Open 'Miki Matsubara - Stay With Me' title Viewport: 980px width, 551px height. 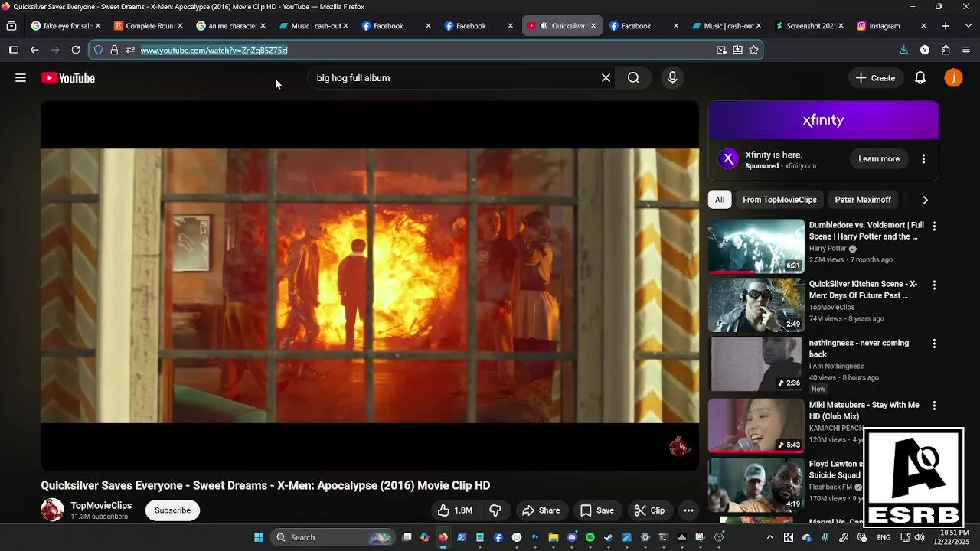tap(864, 411)
